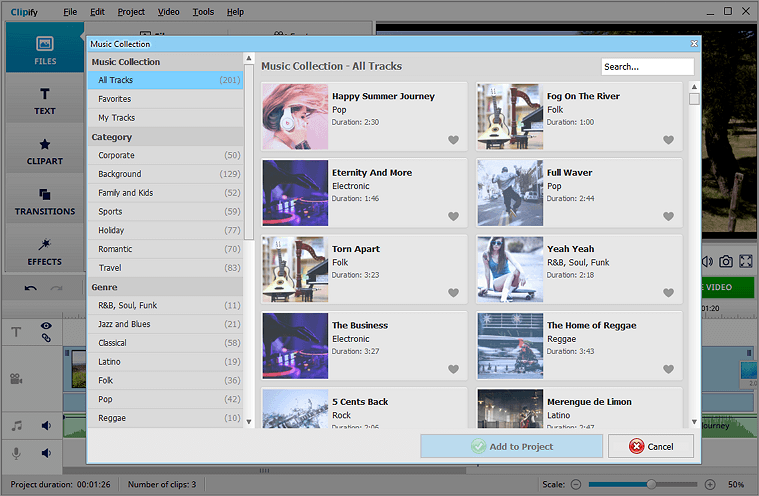Select the Travel category
Image resolution: width=759 pixels, height=496 pixels.
point(166,268)
